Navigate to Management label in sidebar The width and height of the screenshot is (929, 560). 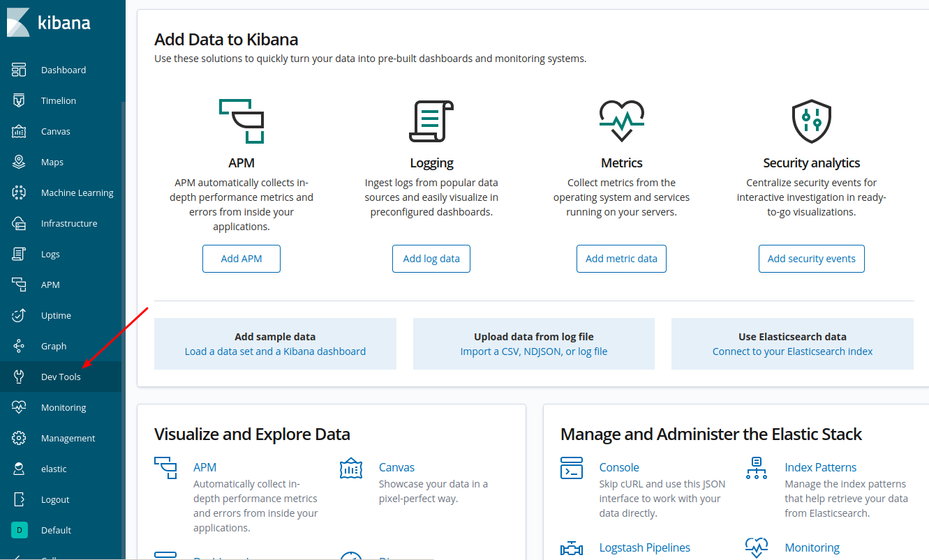click(68, 438)
